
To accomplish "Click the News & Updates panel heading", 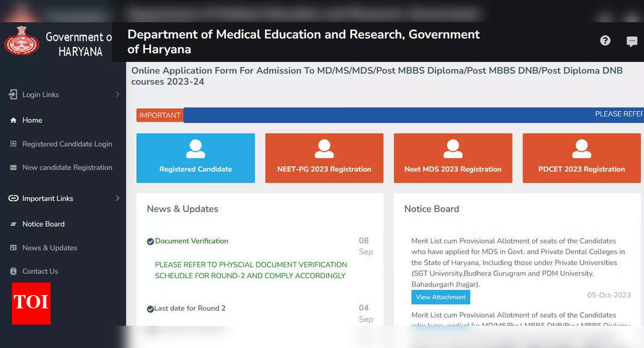I will click(182, 209).
